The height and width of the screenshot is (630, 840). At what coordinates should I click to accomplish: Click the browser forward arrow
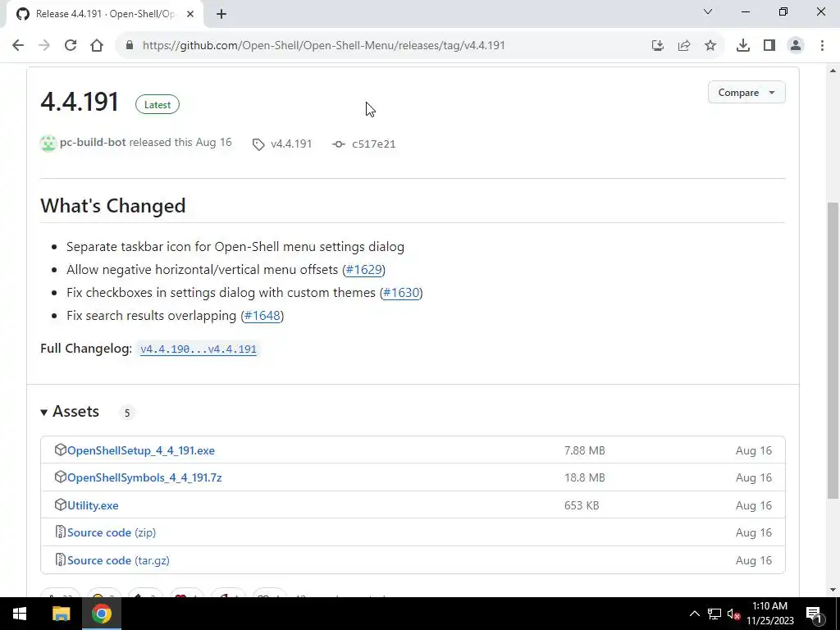coord(44,46)
